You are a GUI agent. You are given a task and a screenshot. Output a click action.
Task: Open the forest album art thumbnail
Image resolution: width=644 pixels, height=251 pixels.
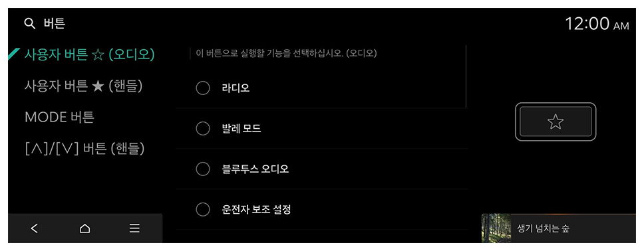[496, 228]
